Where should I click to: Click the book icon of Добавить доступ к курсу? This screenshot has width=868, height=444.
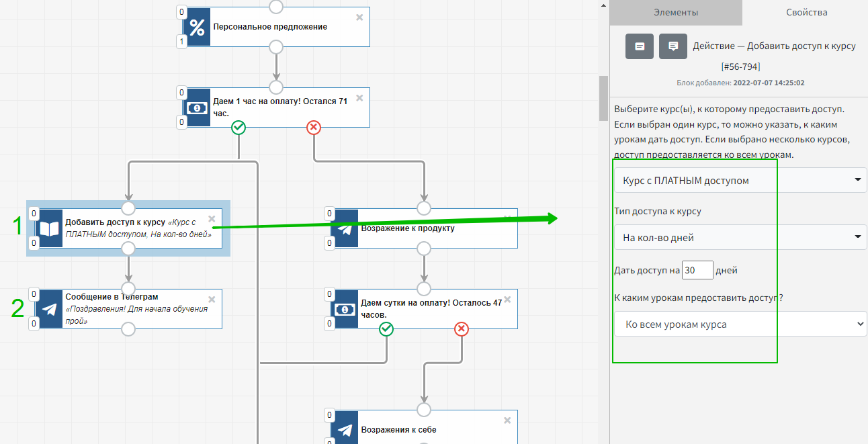tap(49, 228)
